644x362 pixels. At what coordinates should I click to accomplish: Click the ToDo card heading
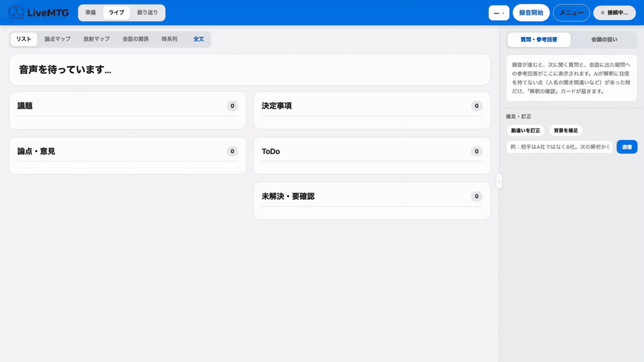[x=270, y=152]
